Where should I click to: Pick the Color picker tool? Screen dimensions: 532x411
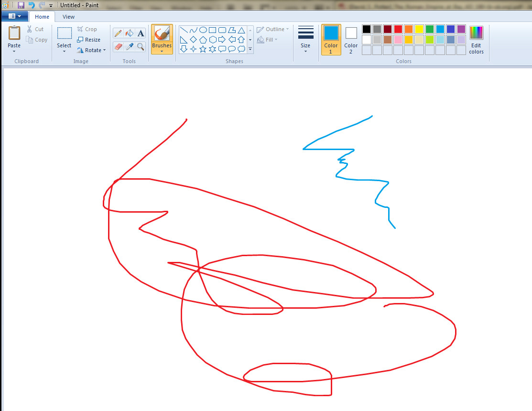pos(129,47)
